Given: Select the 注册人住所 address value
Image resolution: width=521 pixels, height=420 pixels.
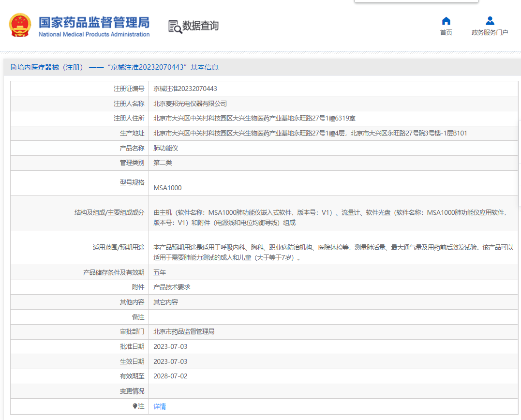Looking at the screenshot, I should 254,118.
